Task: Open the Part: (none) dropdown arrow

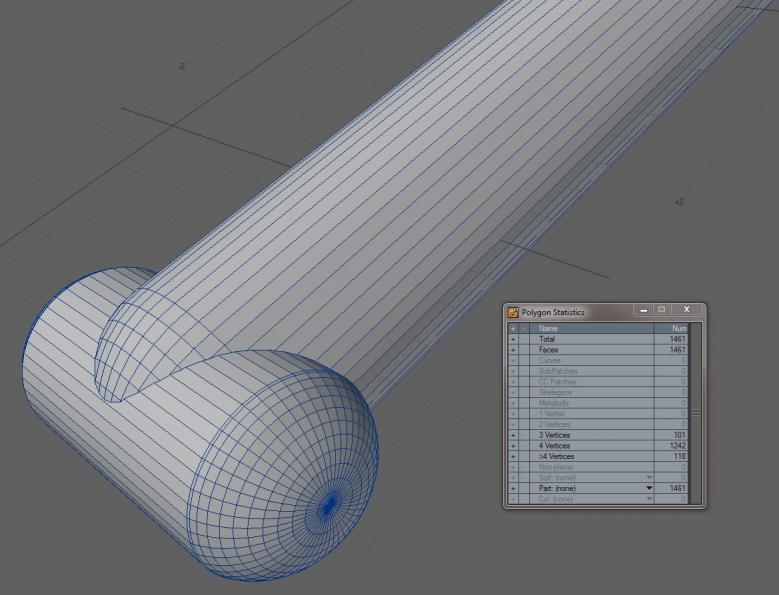Action: coord(648,488)
